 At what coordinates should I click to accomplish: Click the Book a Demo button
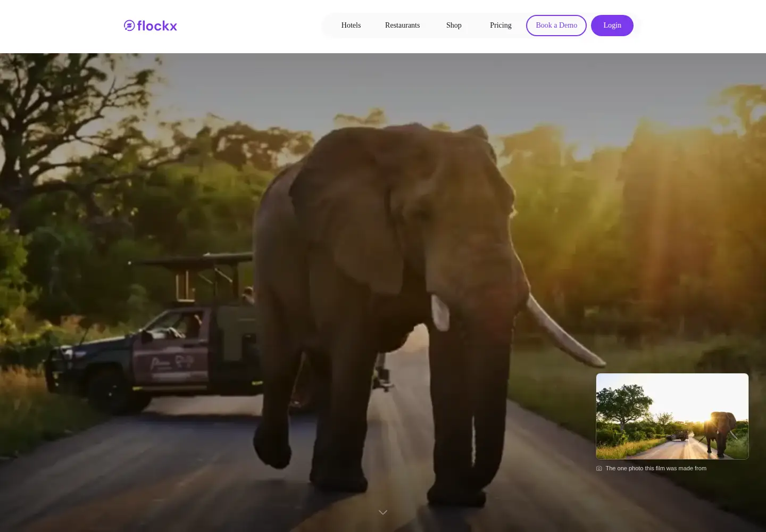tap(556, 26)
